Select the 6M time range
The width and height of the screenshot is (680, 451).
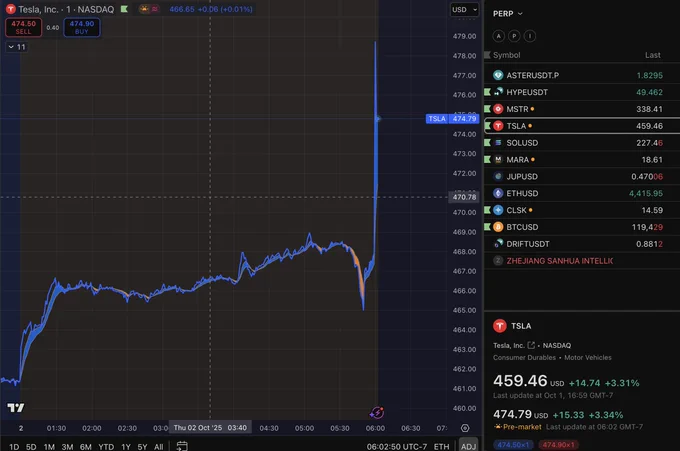pyautogui.click(x=85, y=446)
